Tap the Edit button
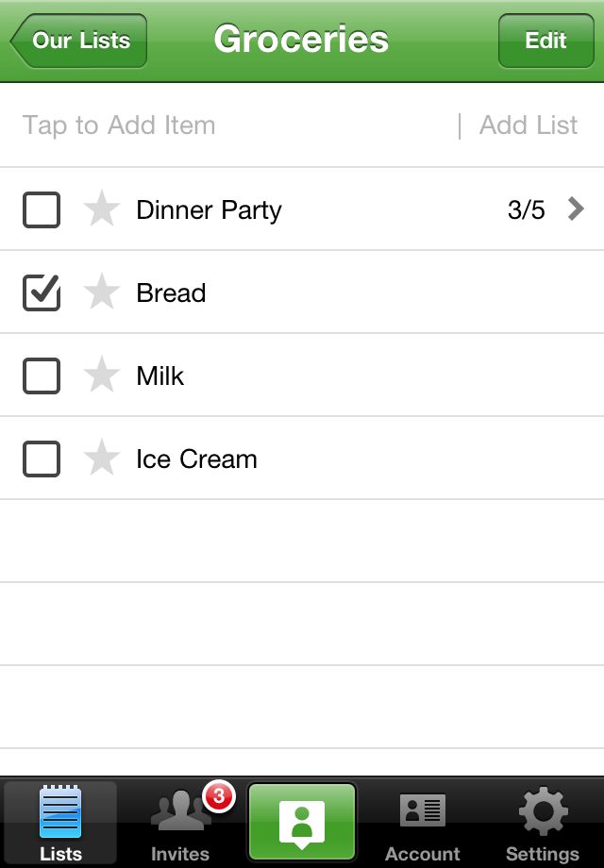604x868 pixels. [545, 41]
